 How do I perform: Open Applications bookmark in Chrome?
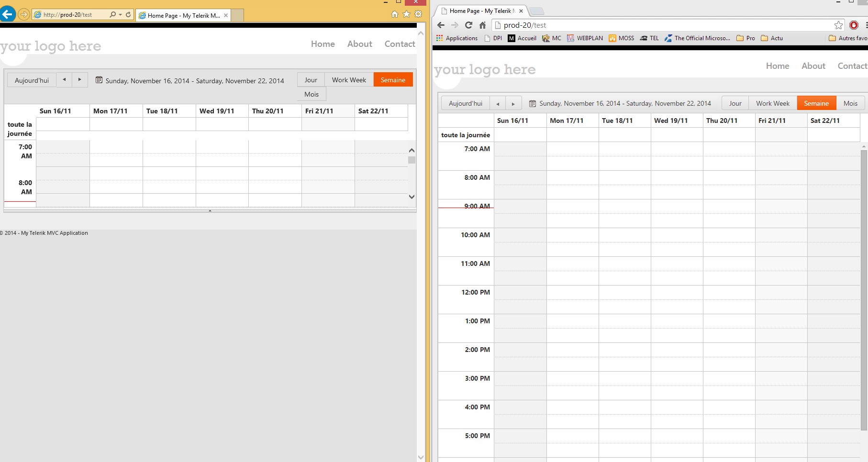pyautogui.click(x=457, y=38)
